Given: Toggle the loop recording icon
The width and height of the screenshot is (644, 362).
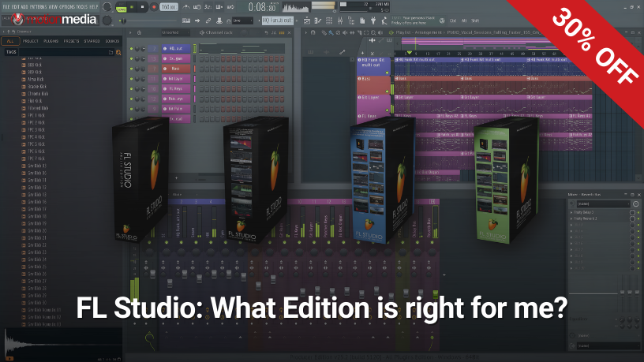Looking at the screenshot, I should coord(230,7).
